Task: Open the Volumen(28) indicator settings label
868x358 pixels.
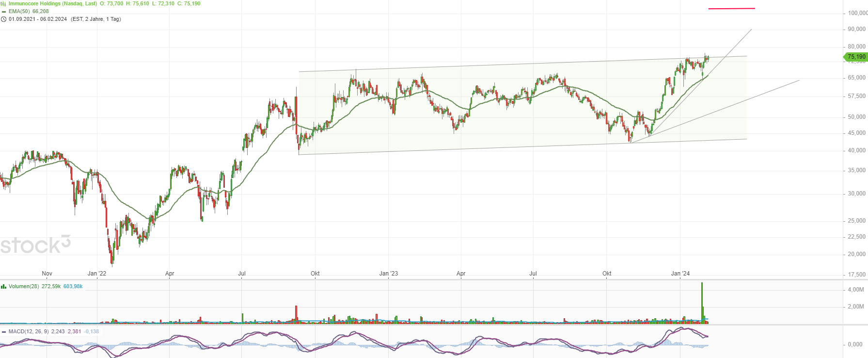Action: pos(24,286)
